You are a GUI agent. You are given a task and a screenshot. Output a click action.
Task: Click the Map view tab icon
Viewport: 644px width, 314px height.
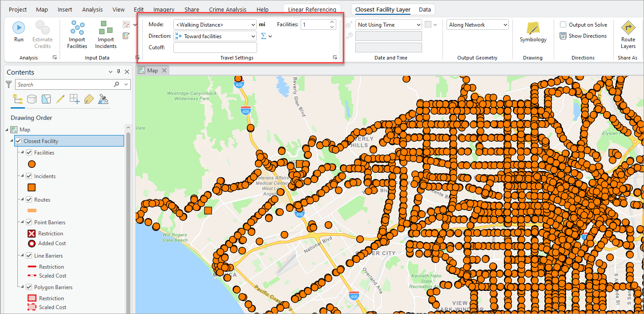tap(141, 70)
